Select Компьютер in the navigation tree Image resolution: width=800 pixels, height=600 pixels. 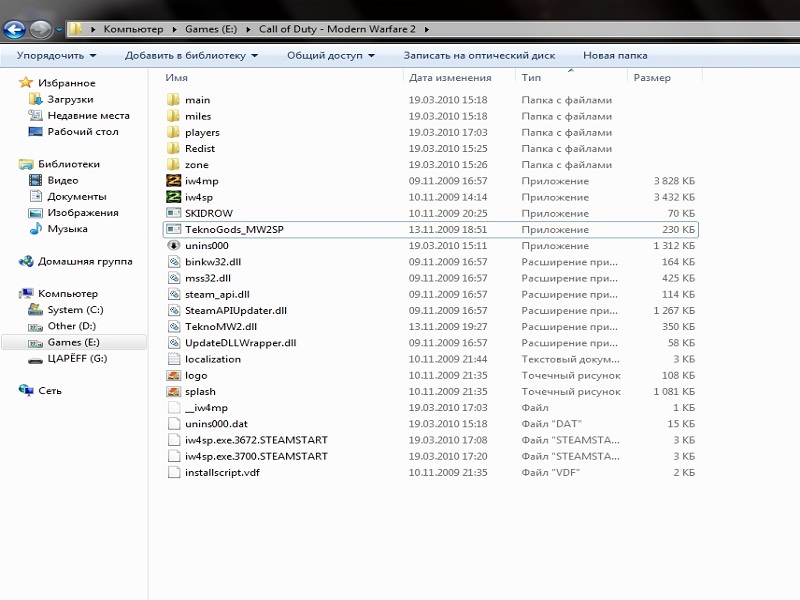(68, 293)
